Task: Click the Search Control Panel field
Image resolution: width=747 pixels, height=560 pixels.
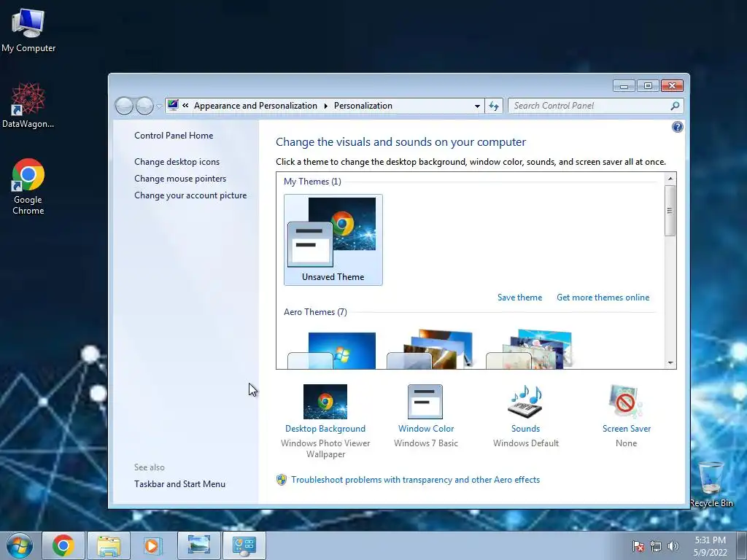Action: pos(589,106)
